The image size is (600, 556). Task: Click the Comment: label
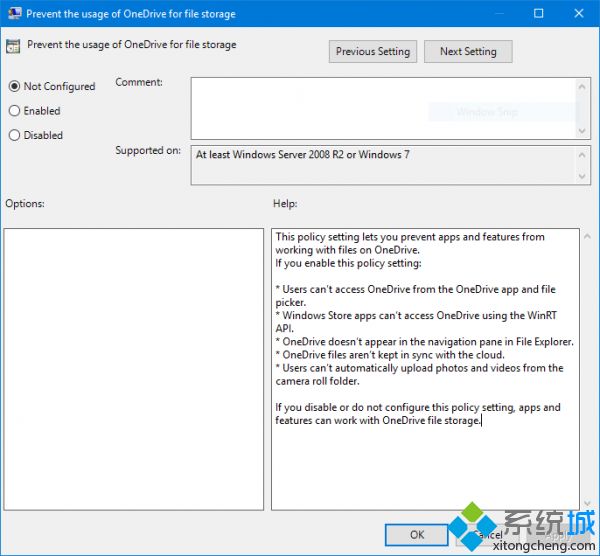click(x=139, y=82)
